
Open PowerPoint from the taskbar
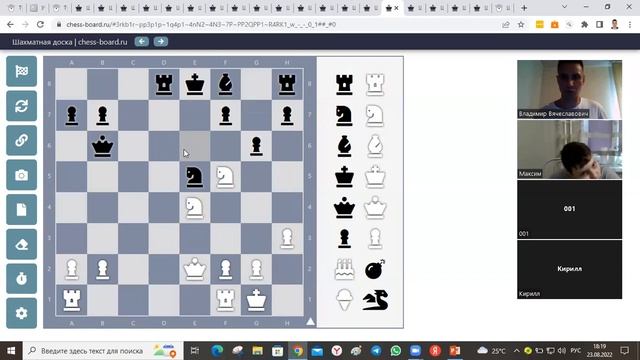point(455,351)
